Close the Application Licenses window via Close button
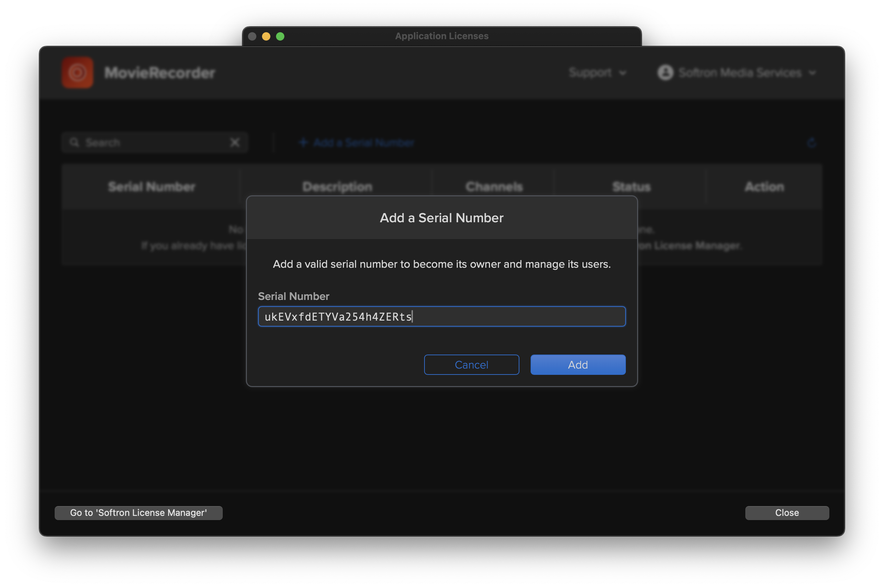Screen dimensions: 884x588 pos(787,513)
